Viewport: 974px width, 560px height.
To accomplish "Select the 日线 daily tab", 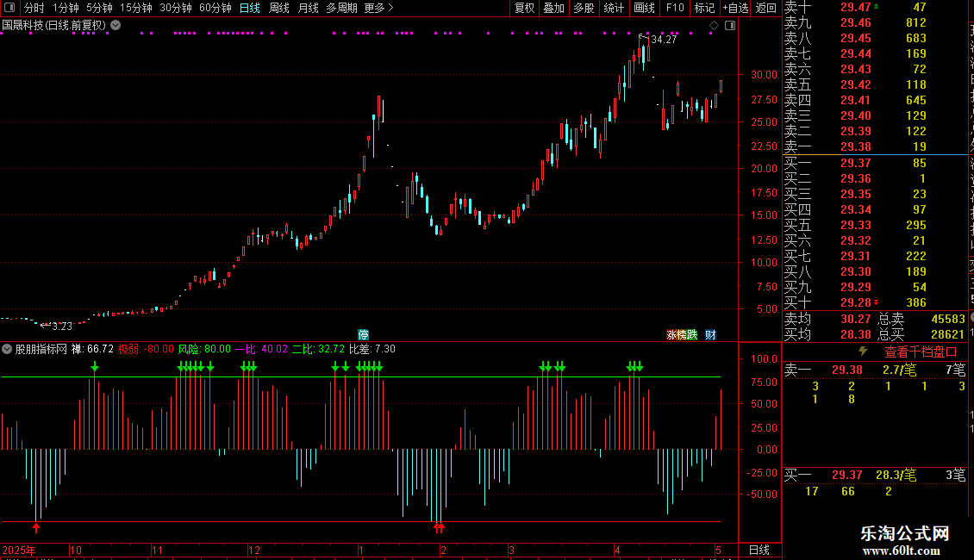I will [250, 8].
